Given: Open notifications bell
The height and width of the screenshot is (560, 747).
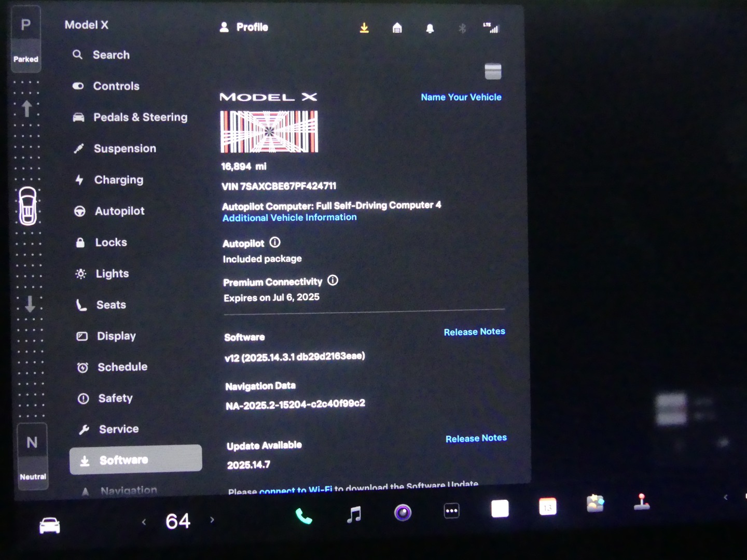Looking at the screenshot, I should pyautogui.click(x=430, y=29).
